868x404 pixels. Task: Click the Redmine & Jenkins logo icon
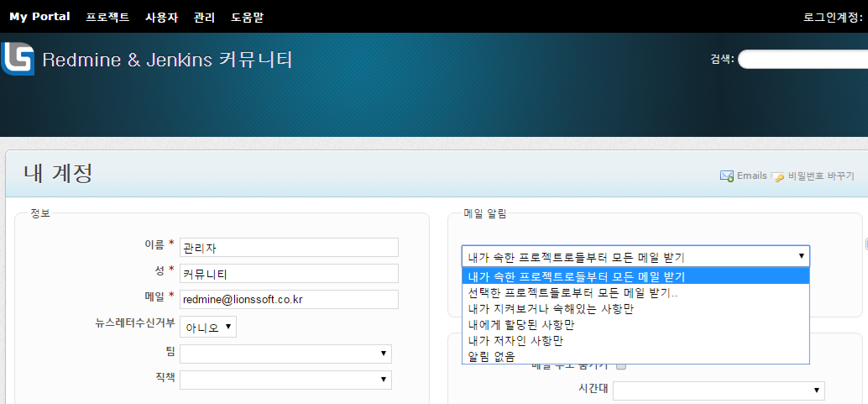coord(18,59)
